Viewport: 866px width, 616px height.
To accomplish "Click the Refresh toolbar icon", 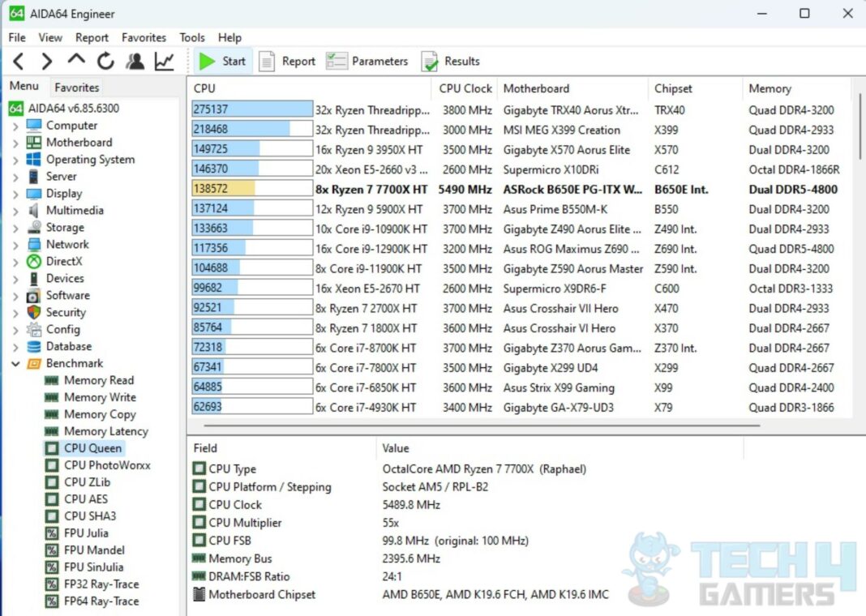I will 105,62.
